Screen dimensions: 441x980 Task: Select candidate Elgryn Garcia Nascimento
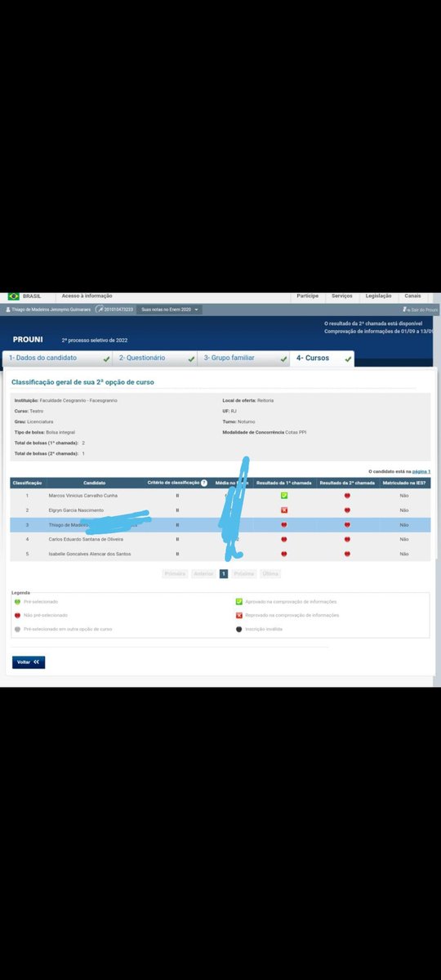[x=76, y=510]
